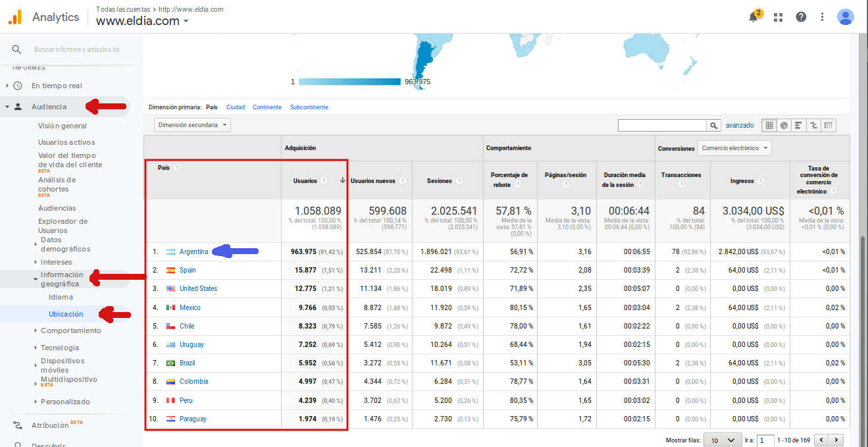This screenshot has width=868, height=447.
Task: Expand the Comportamiento sidebar section
Action: coord(70,330)
